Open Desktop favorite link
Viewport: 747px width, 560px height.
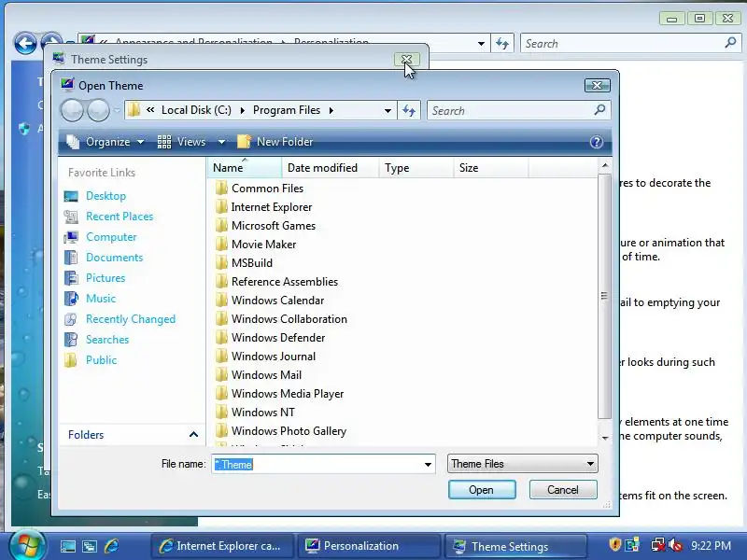pos(106,196)
